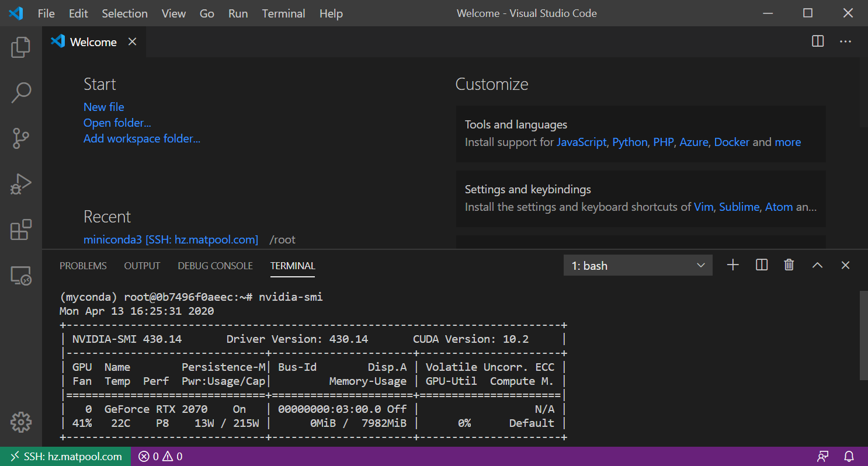Open the Help menu

click(331, 13)
